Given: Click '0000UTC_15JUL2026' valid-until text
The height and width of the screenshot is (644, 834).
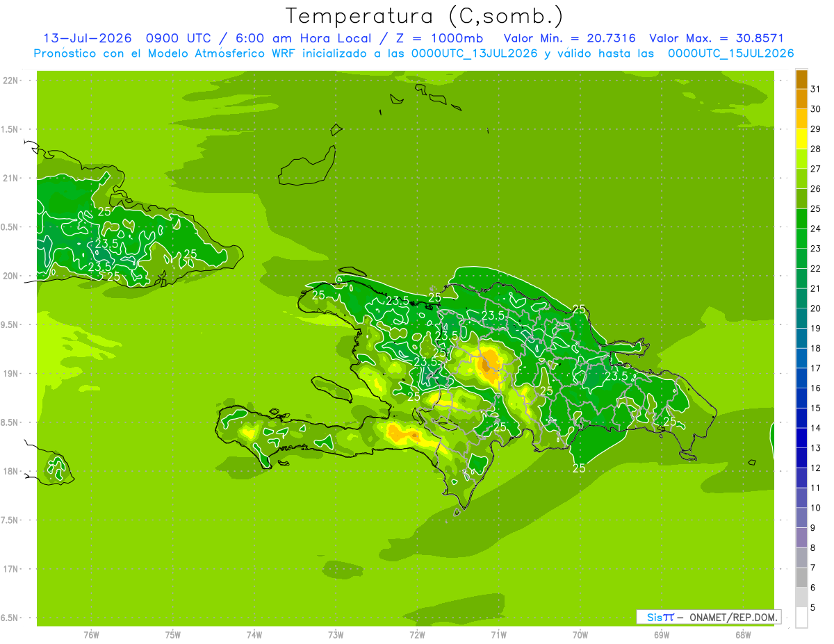Looking at the screenshot, I should tap(730, 53).
